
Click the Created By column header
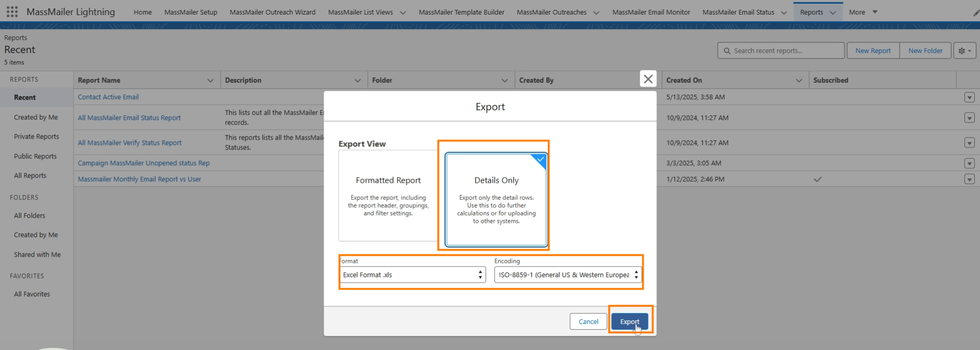(536, 80)
